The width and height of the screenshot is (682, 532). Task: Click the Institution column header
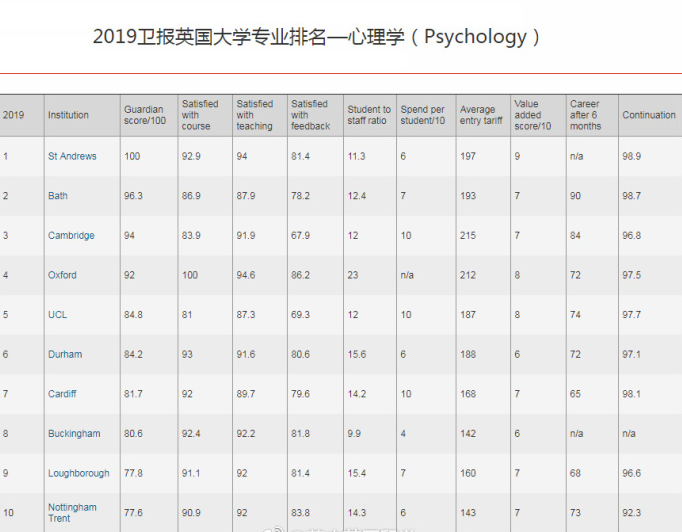coord(68,115)
